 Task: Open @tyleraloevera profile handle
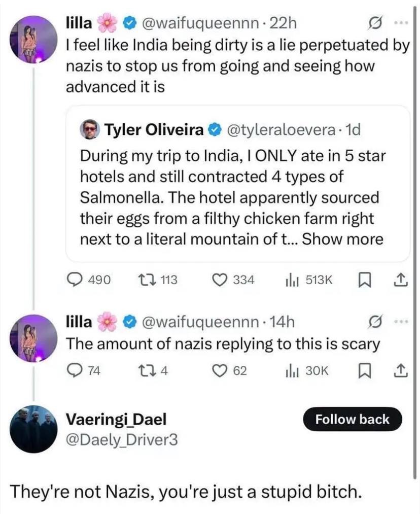tap(283, 130)
